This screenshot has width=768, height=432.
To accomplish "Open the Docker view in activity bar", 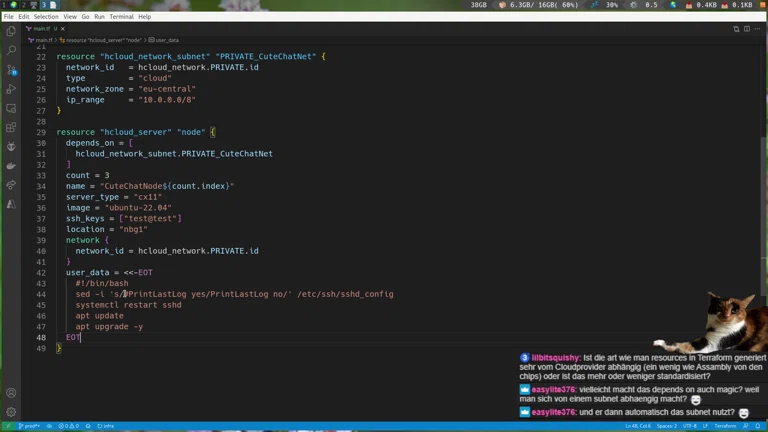I will click(11, 166).
